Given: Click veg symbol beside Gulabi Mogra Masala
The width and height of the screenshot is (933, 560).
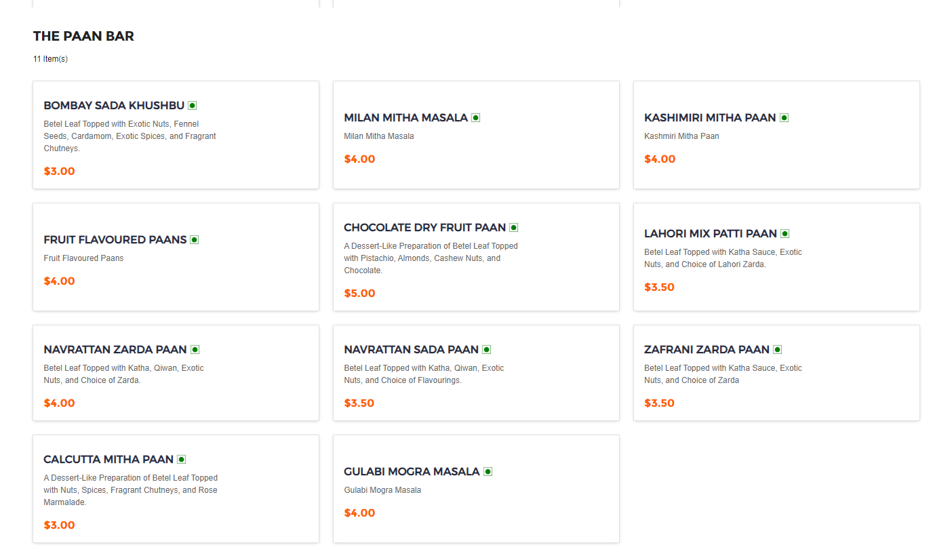Looking at the screenshot, I should (488, 472).
